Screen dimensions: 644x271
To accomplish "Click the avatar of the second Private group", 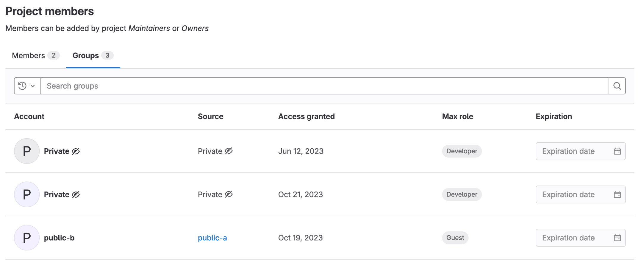I will [26, 194].
